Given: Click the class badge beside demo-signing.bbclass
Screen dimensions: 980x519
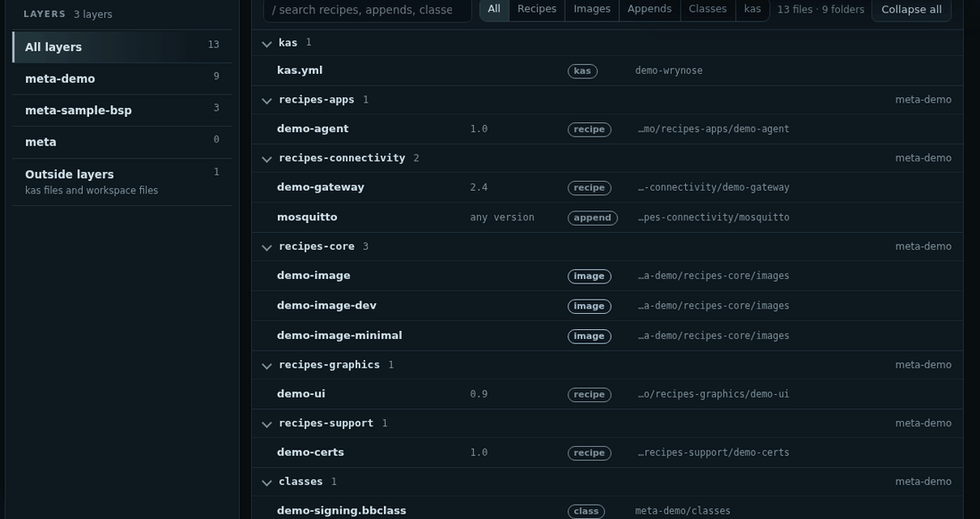Looking at the screenshot, I should [x=586, y=512].
